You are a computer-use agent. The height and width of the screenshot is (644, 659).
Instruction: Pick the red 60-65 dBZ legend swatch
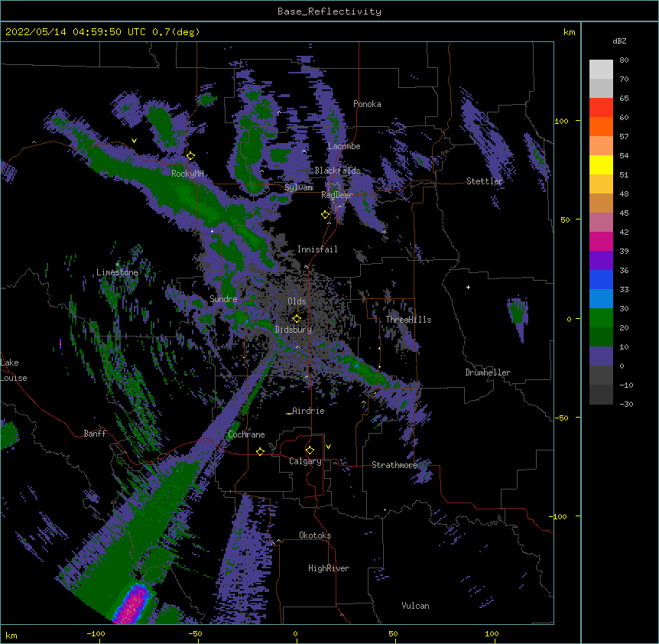(x=601, y=108)
